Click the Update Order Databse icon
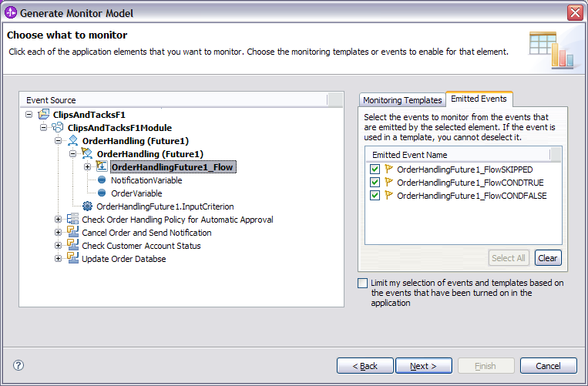This screenshot has height=386, width=588. point(72,259)
